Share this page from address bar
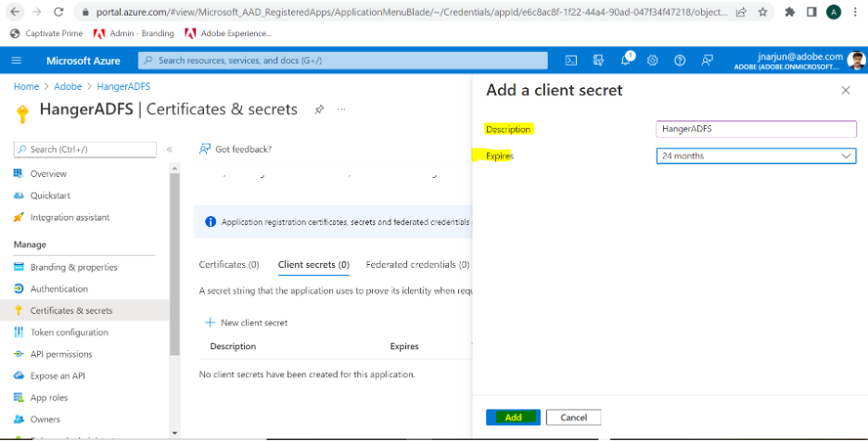The image size is (868, 441). [x=741, y=12]
